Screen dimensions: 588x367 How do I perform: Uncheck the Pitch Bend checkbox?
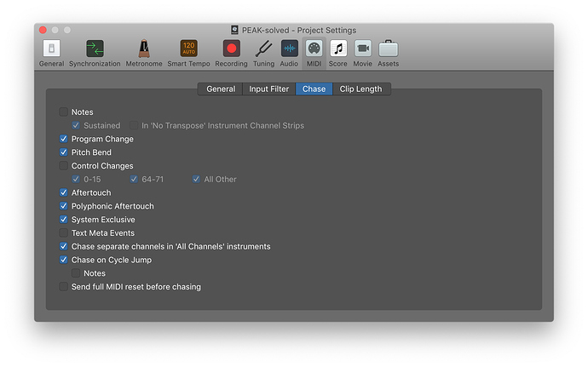pos(64,152)
